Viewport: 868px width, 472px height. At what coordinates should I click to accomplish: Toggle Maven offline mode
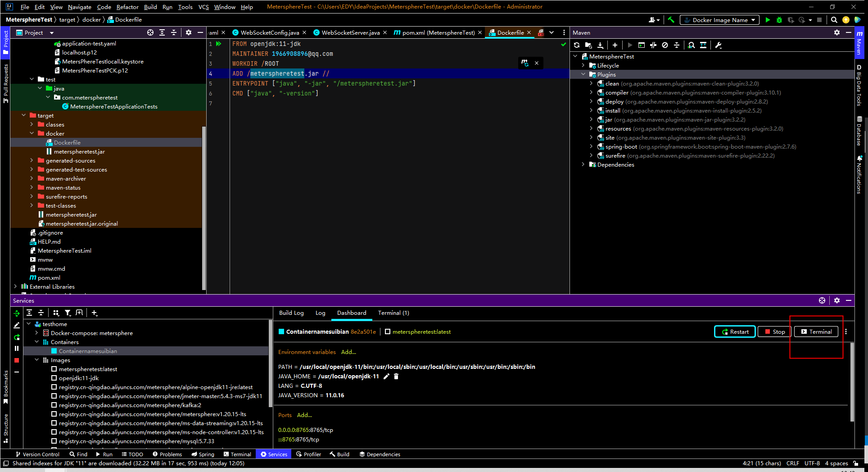pos(653,45)
